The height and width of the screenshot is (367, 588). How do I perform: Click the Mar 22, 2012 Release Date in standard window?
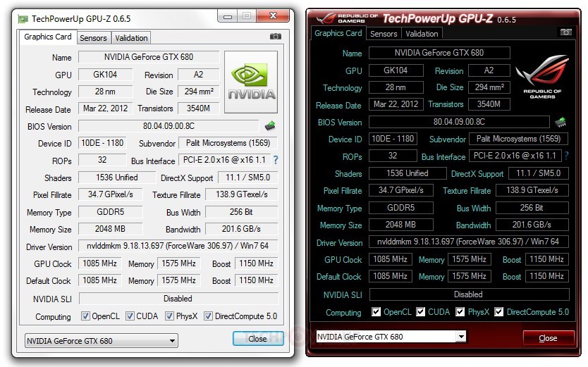pyautogui.click(x=105, y=108)
